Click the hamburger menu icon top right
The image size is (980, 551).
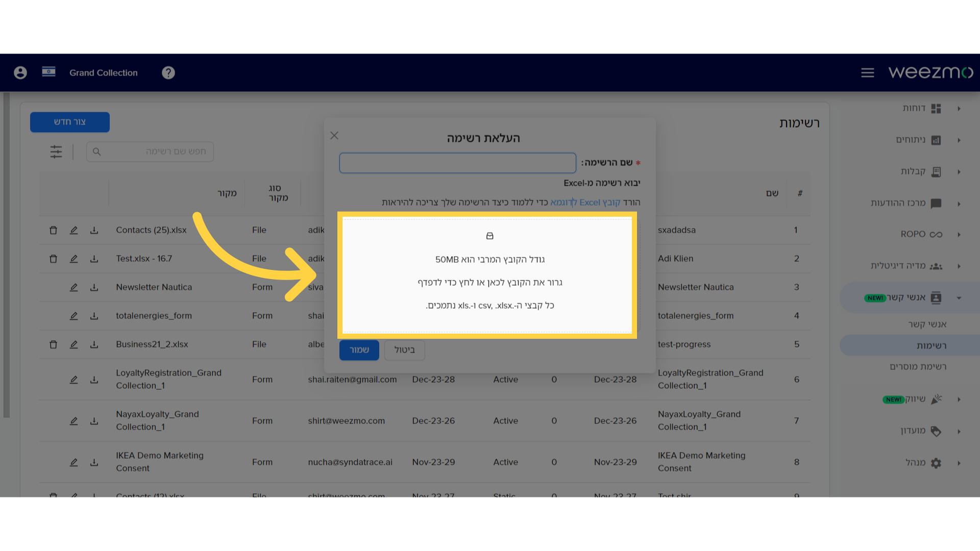coord(868,72)
